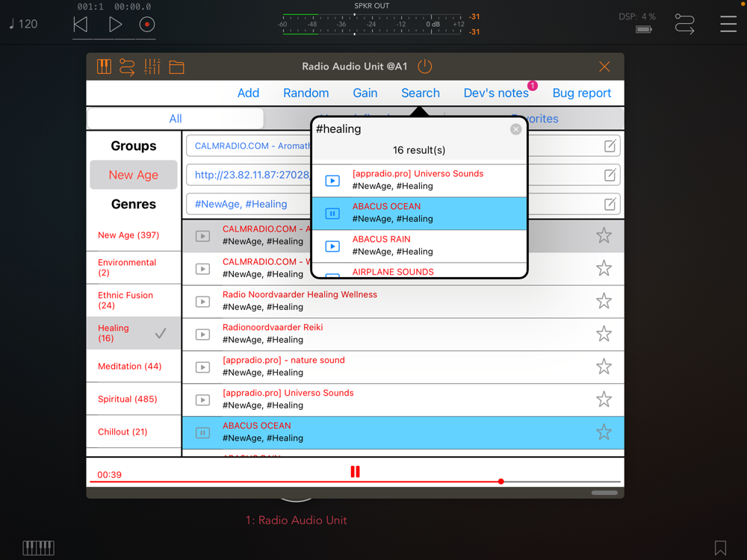Rewind to start in transport bar
The width and height of the screenshot is (747, 560).
coord(81,25)
